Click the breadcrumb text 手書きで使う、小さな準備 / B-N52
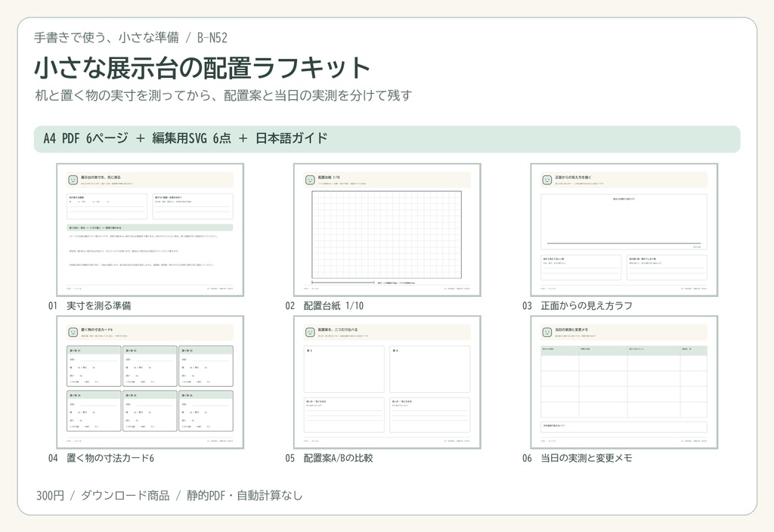 (131, 38)
